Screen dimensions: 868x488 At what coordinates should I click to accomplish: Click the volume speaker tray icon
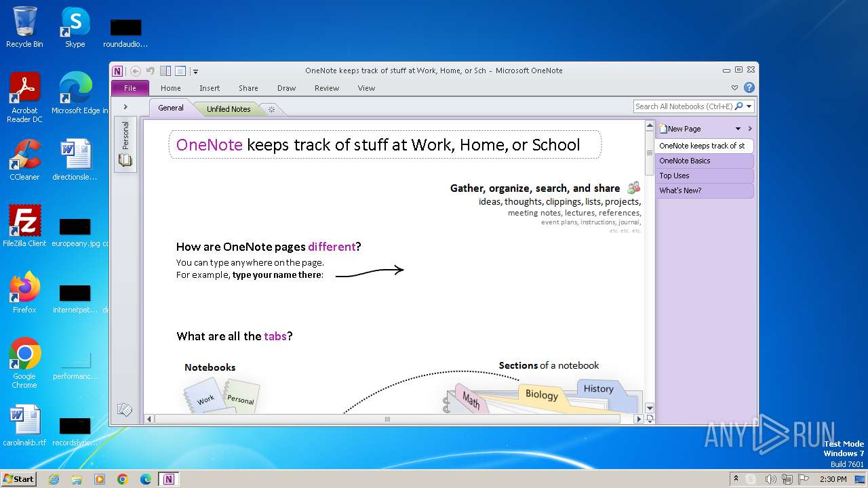pyautogui.click(x=769, y=479)
